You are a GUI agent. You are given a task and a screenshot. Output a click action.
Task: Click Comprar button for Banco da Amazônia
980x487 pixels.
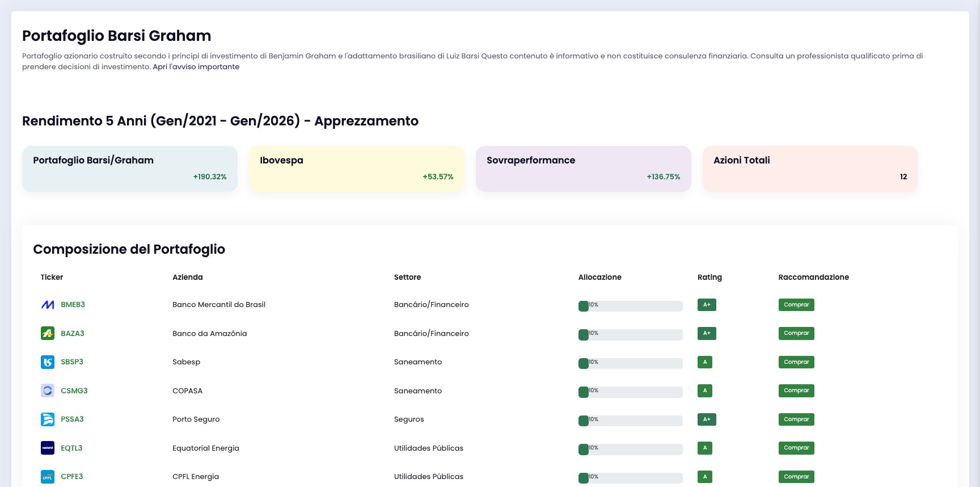tap(796, 333)
